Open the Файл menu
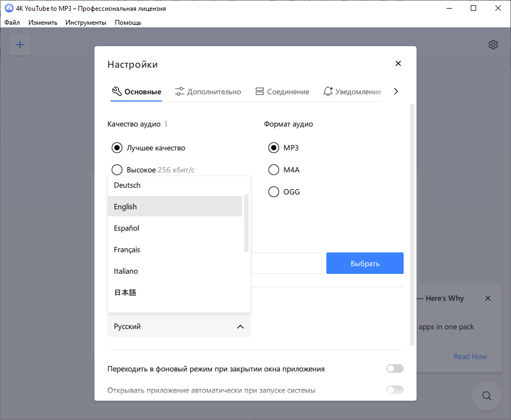Viewport: 511px width, 420px height. point(12,23)
